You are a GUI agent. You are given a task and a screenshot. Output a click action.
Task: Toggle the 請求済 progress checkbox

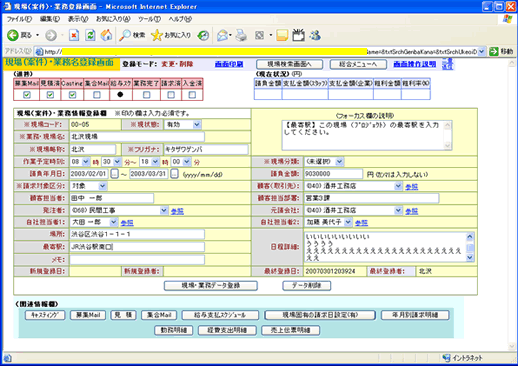click(x=171, y=95)
